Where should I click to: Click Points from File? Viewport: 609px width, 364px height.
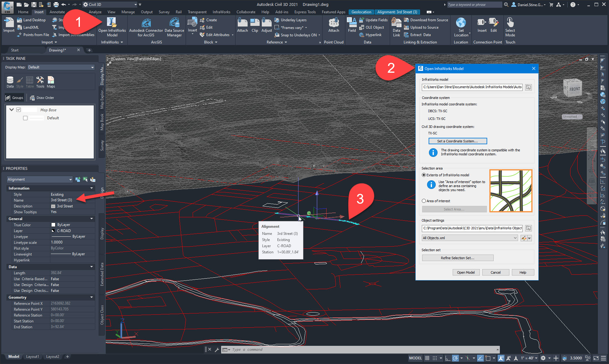(x=33, y=35)
